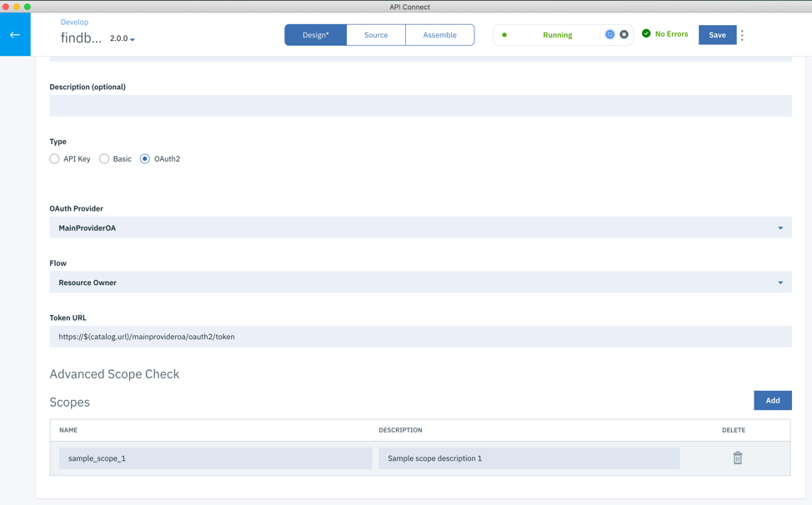Delete the sample_scope_1 row with the trash icon
Image resolution: width=812 pixels, height=505 pixels.
coord(738,457)
